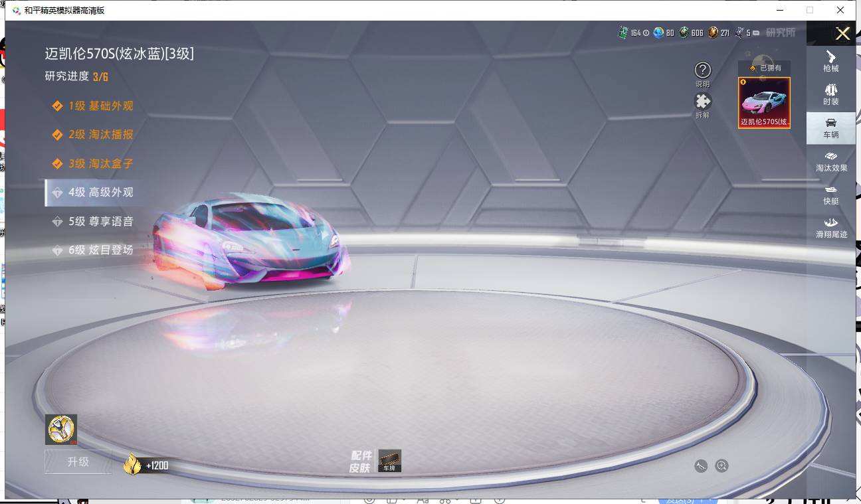The width and height of the screenshot is (861, 504).
Task: Close the lab with the gold X
Action: pyautogui.click(x=842, y=34)
